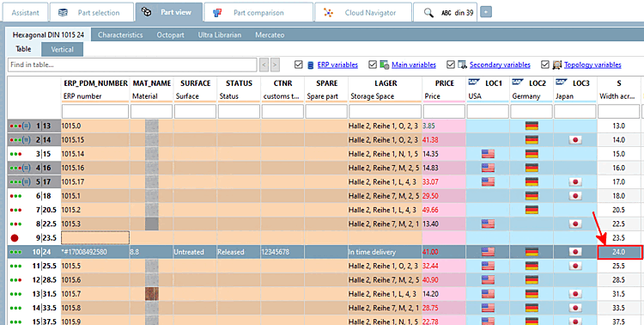Click the Price filter field

tap(444, 111)
